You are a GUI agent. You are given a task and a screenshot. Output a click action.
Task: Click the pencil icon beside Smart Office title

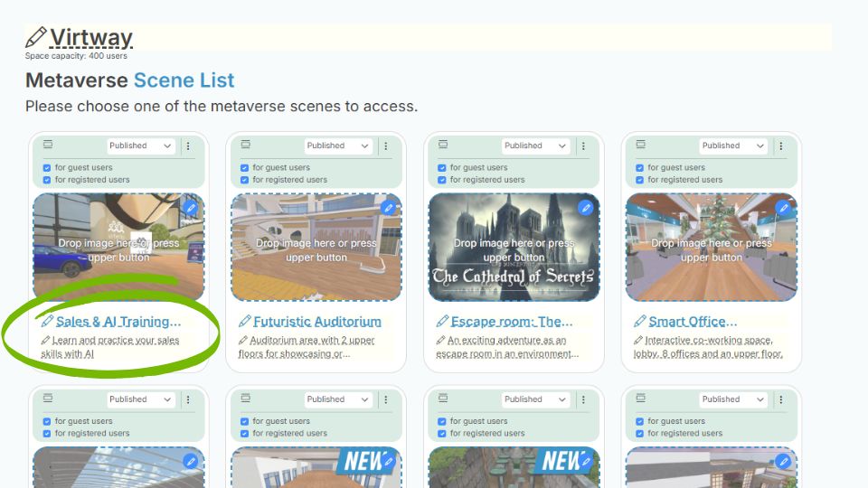point(640,321)
